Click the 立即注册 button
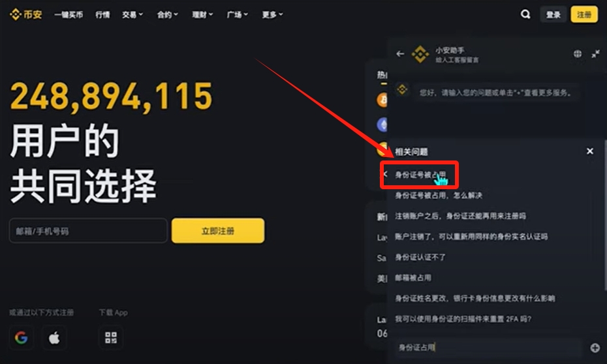The height and width of the screenshot is (364, 607). tap(218, 231)
